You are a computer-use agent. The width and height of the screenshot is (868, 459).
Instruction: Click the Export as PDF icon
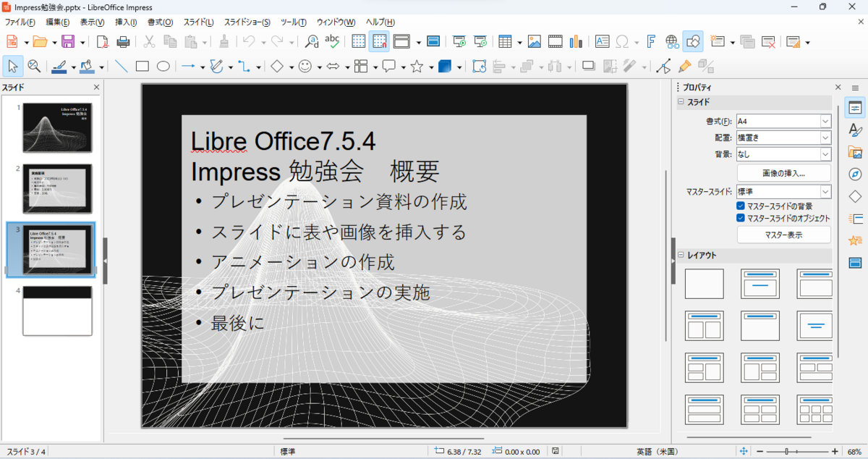(103, 41)
